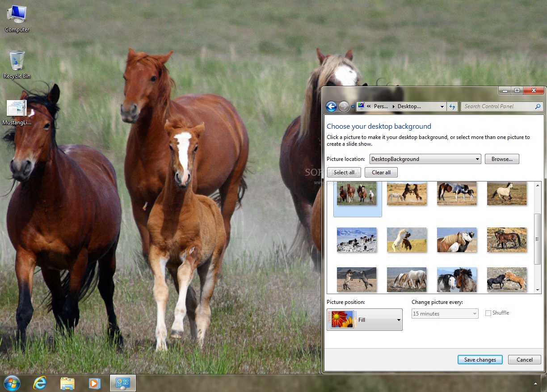Open the Picture location combo box

[x=425, y=159]
